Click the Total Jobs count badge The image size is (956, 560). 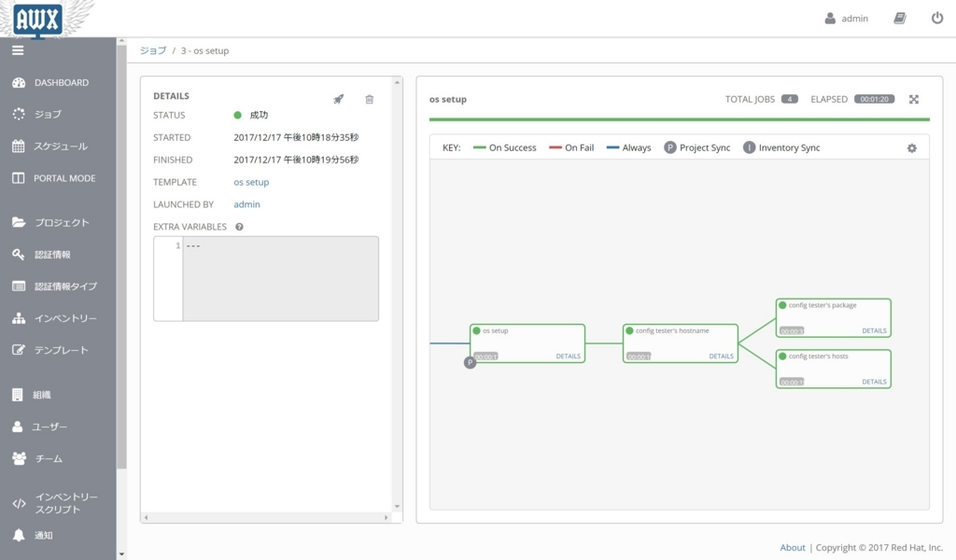(790, 99)
